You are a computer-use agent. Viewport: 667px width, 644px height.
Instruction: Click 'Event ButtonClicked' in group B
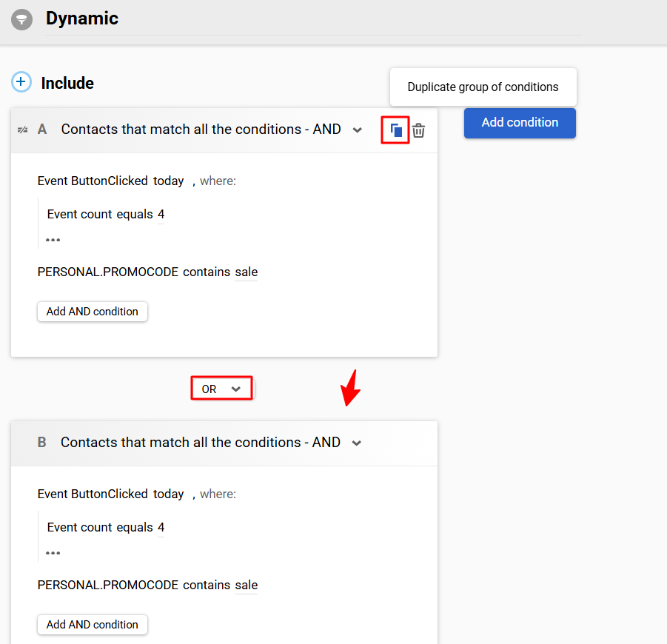93,494
